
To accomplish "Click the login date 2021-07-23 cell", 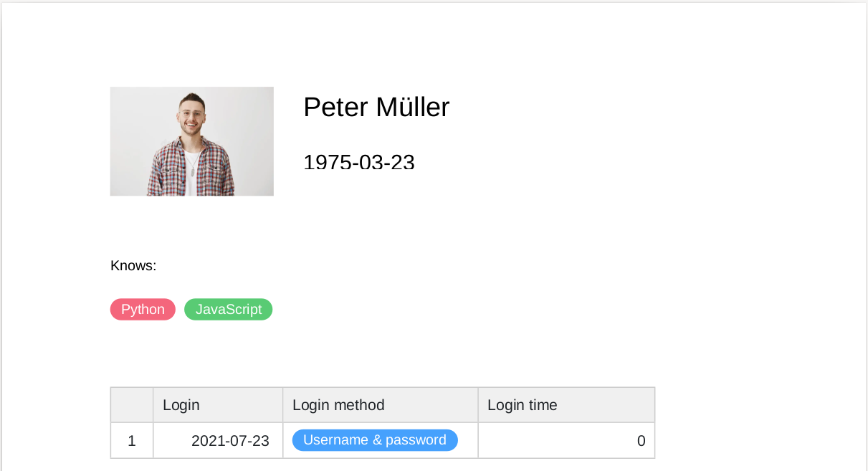I will point(230,441).
